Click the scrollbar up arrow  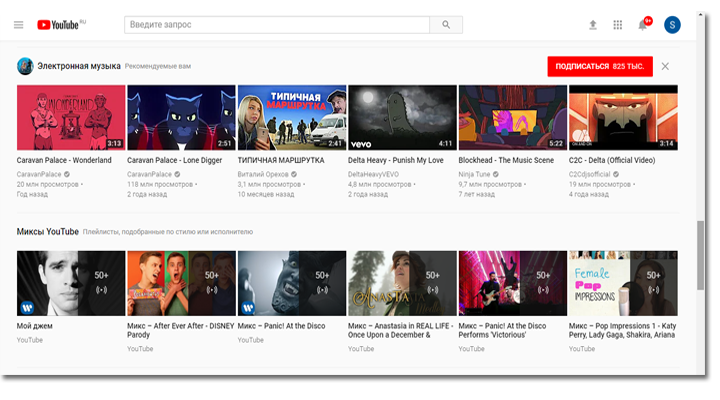(x=700, y=15)
